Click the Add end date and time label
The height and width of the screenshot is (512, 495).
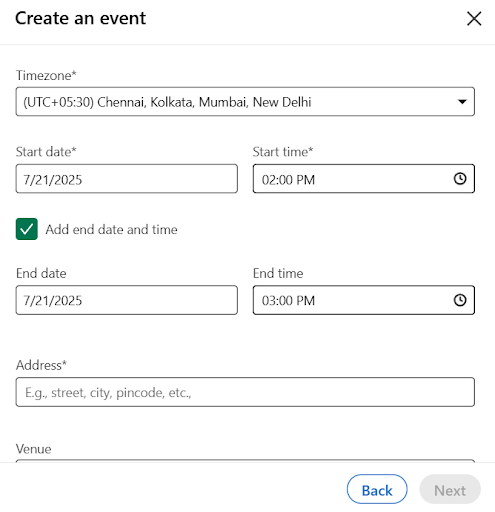coord(112,229)
